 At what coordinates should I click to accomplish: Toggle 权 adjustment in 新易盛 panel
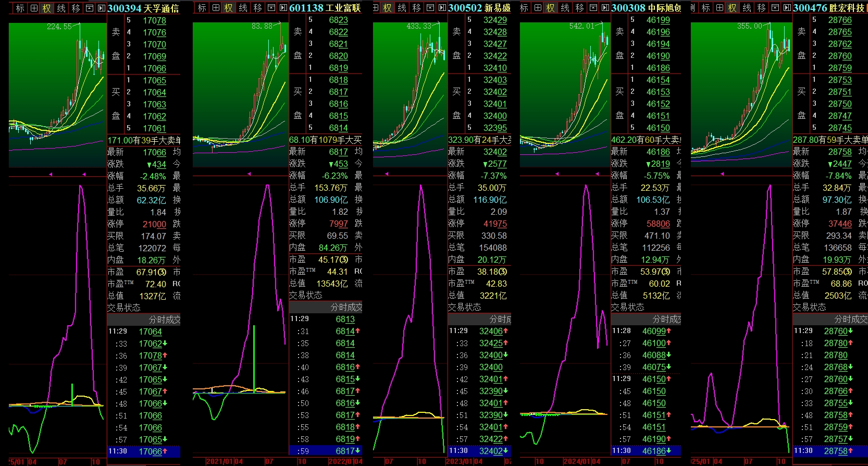387,8
